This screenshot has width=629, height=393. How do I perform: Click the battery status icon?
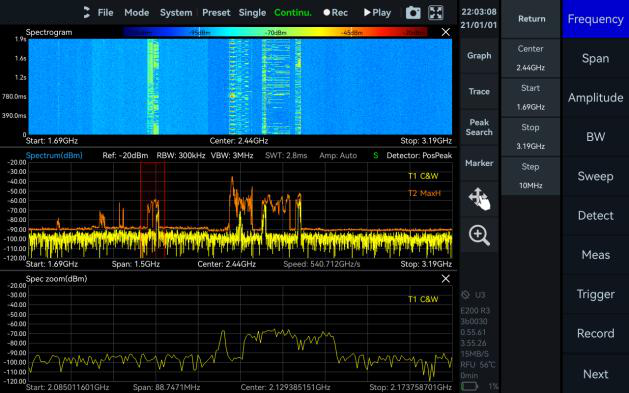[469, 387]
